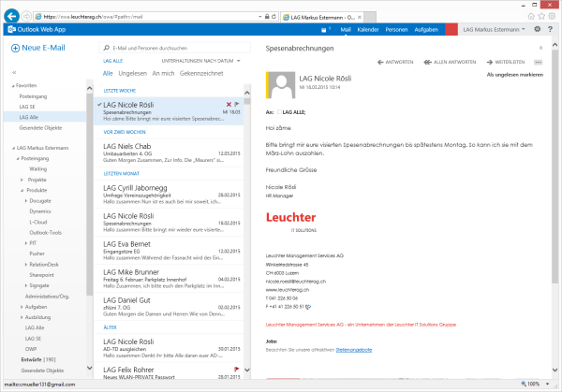
Task: Select the Alle filter tab
Action: (x=108, y=73)
